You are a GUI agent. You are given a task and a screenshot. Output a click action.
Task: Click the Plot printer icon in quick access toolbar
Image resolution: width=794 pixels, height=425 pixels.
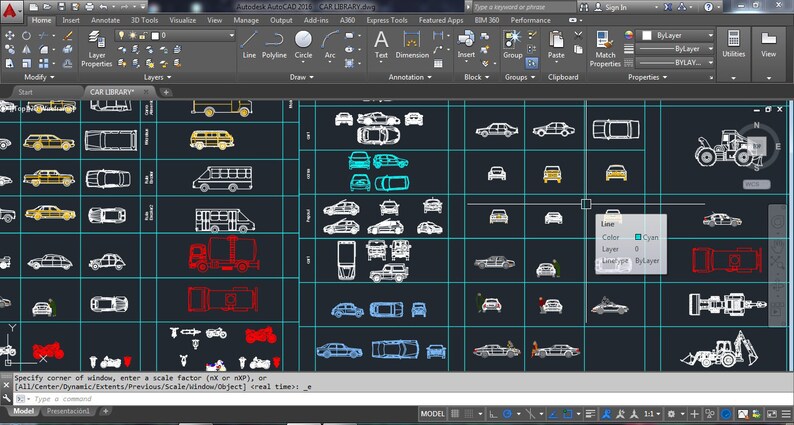point(90,7)
